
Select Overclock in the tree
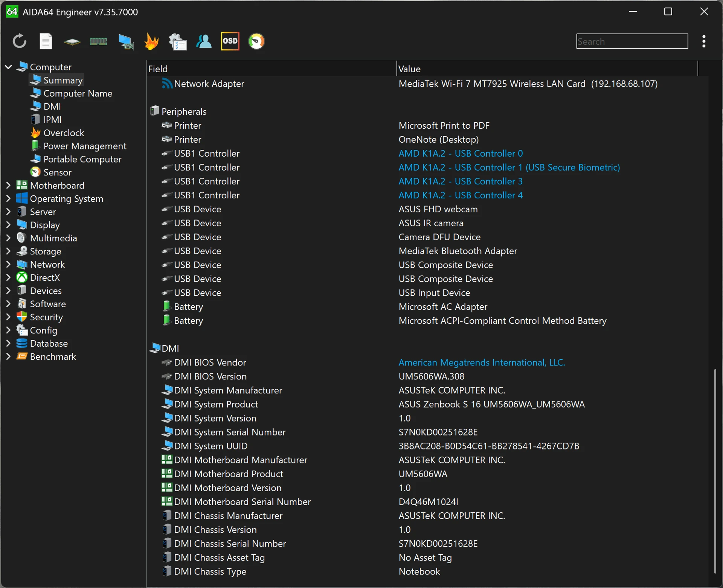coord(57,133)
